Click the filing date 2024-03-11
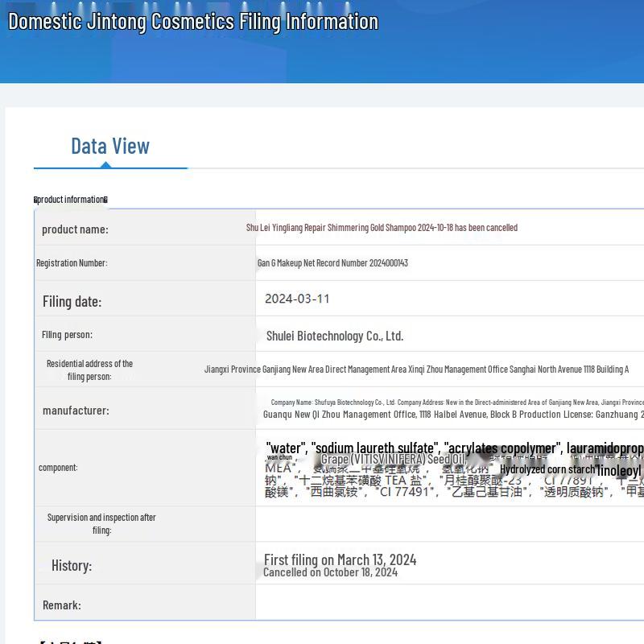The image size is (644, 644). (x=297, y=299)
